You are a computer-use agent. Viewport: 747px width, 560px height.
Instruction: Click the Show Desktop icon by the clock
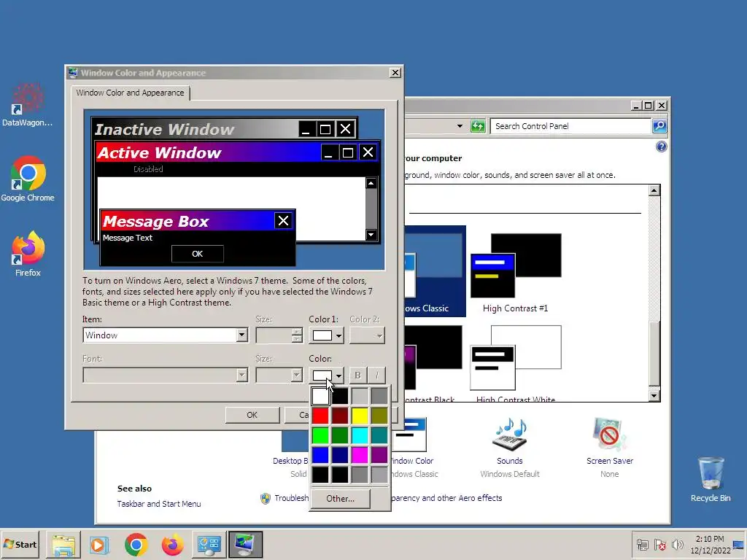[x=739, y=545]
